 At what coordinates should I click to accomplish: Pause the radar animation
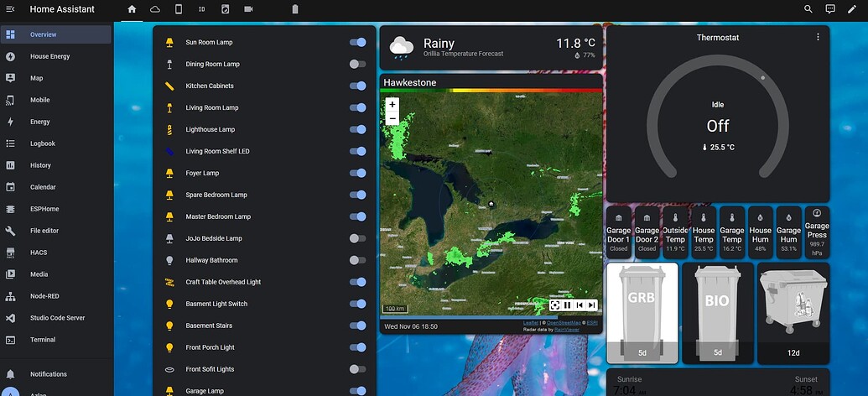[x=568, y=305]
